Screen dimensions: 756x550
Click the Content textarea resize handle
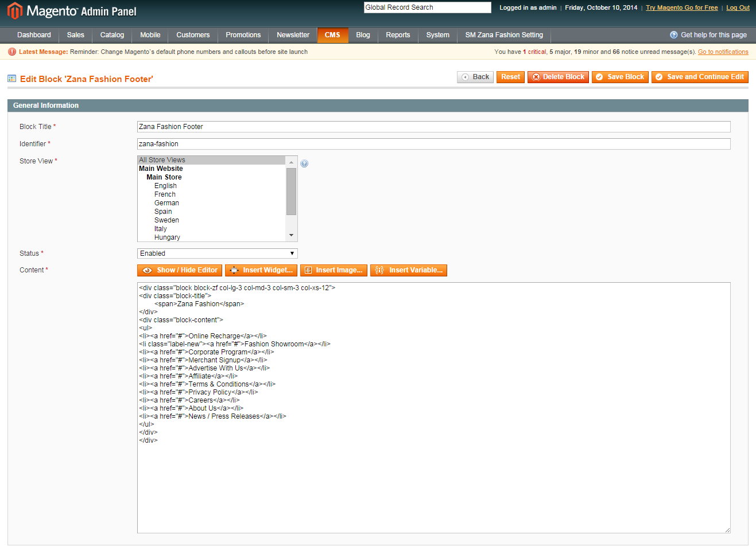click(727, 530)
